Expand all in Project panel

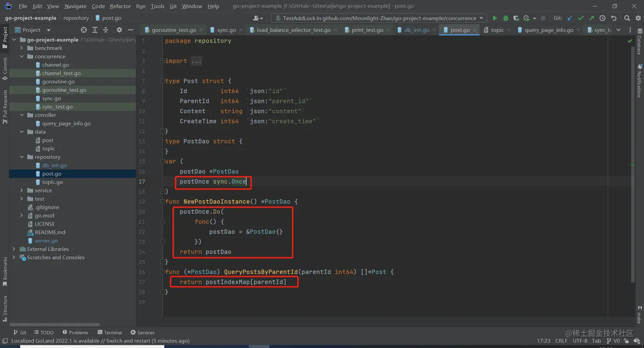pyautogui.click(x=95, y=30)
